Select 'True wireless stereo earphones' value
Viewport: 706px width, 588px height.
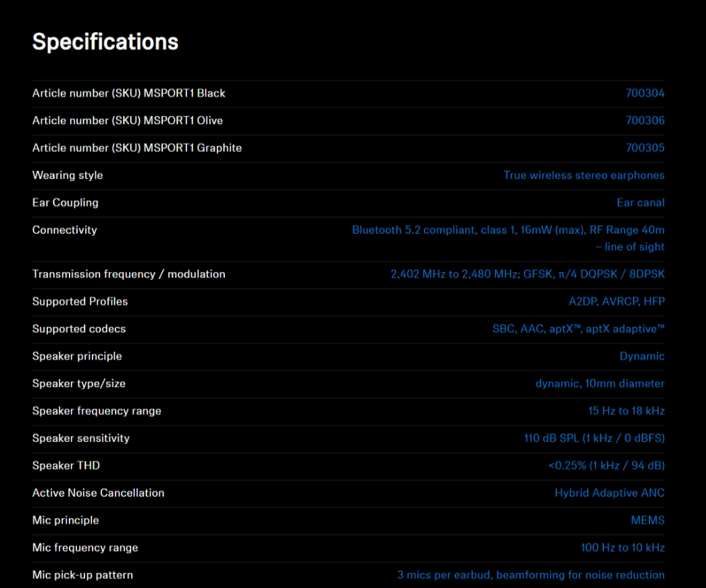pyautogui.click(x=584, y=175)
